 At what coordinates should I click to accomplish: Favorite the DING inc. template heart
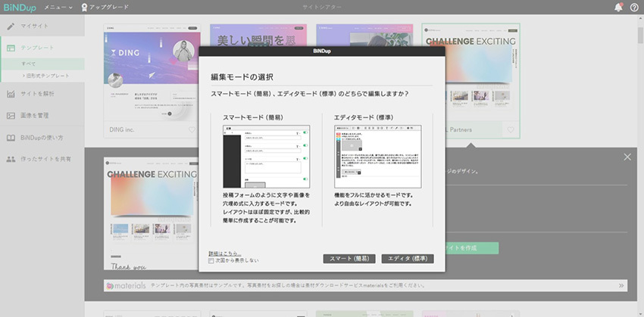point(192,130)
